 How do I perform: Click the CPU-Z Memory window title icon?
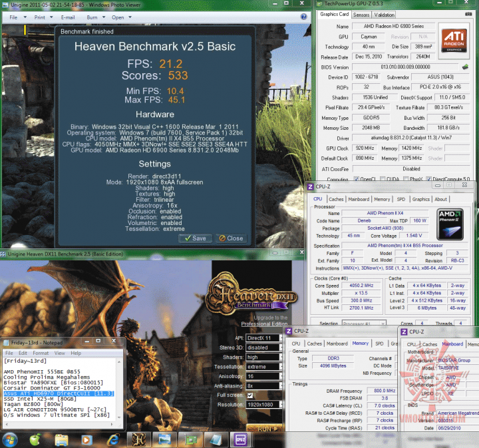(x=289, y=331)
